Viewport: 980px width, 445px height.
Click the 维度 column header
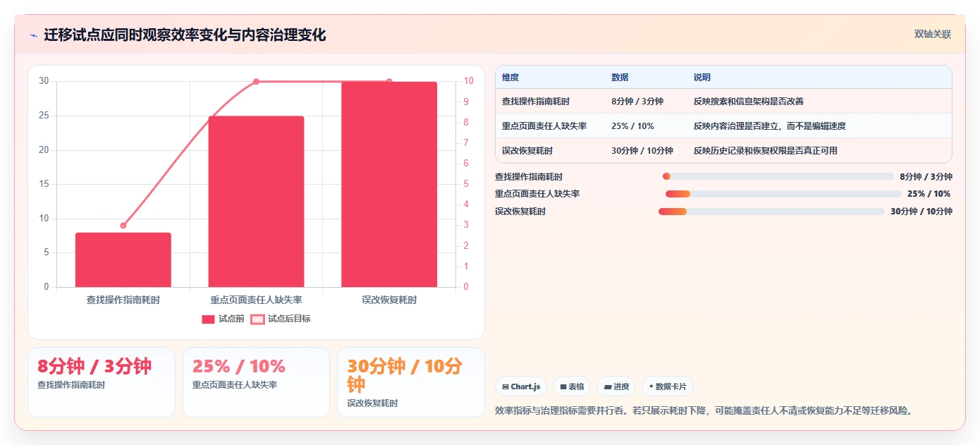(x=510, y=78)
